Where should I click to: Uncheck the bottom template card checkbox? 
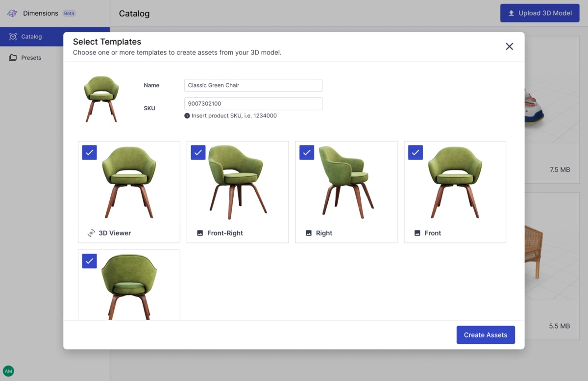89,261
